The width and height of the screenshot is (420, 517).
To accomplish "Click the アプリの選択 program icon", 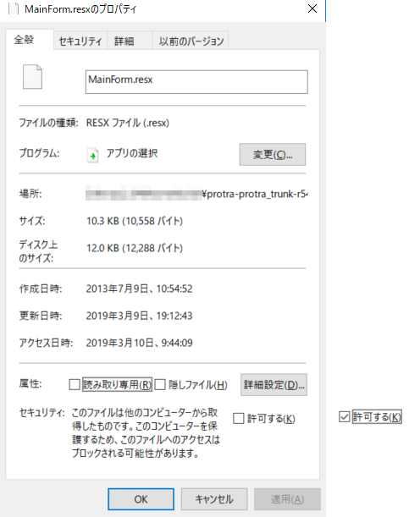I will pyautogui.click(x=92, y=155).
